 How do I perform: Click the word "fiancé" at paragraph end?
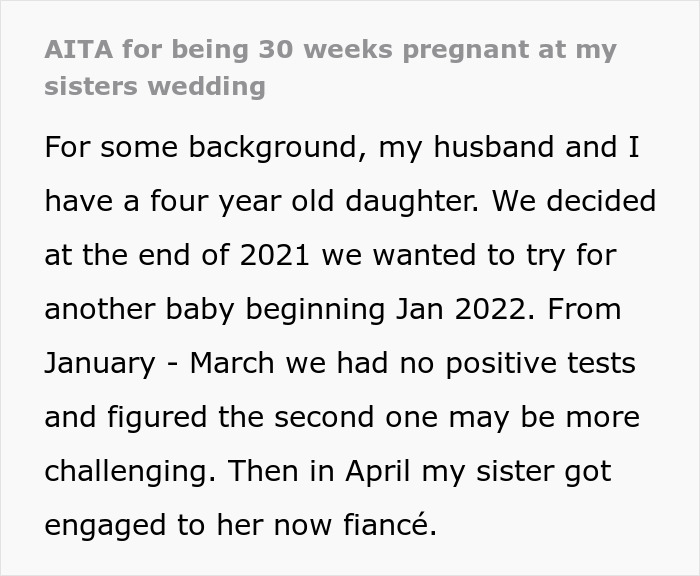[386, 525]
